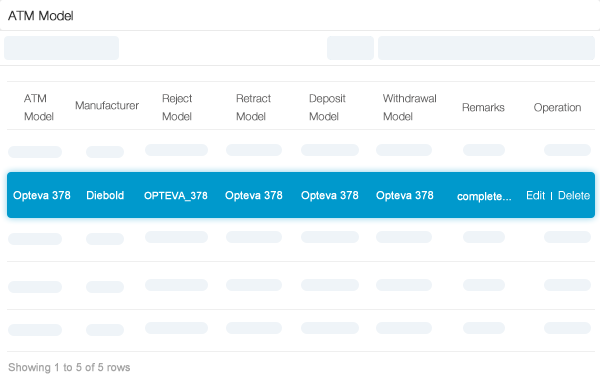The height and width of the screenshot is (387, 600).
Task: Click the 'Showing 1 to 5' pagination text
Action: pos(69,367)
